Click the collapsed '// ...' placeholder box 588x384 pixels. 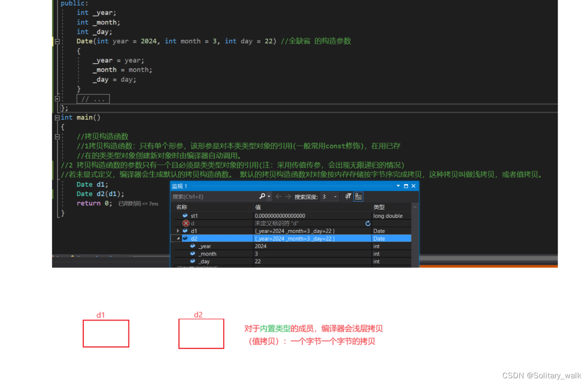coord(93,99)
